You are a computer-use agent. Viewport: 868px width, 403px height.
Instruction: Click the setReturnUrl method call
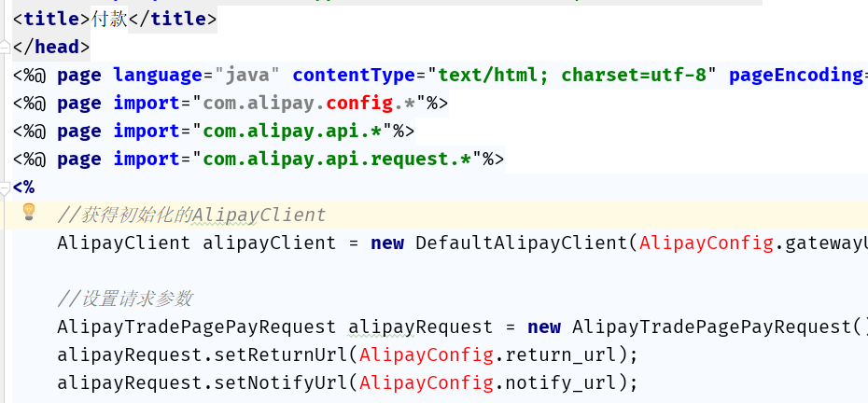point(281,354)
